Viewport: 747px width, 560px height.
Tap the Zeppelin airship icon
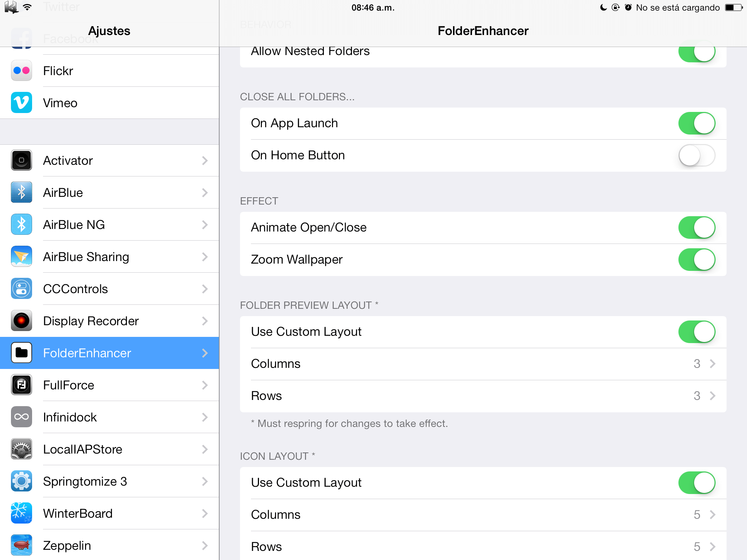[x=22, y=545]
